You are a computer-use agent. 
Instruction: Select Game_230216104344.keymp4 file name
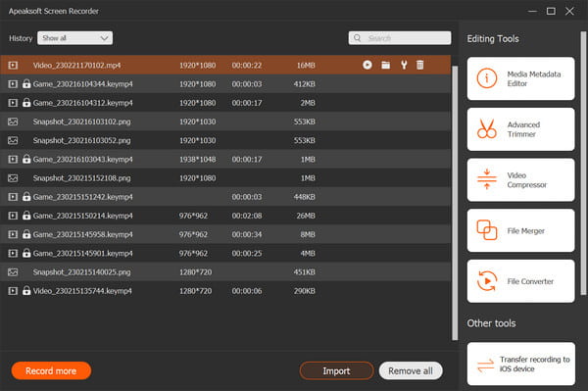point(83,84)
